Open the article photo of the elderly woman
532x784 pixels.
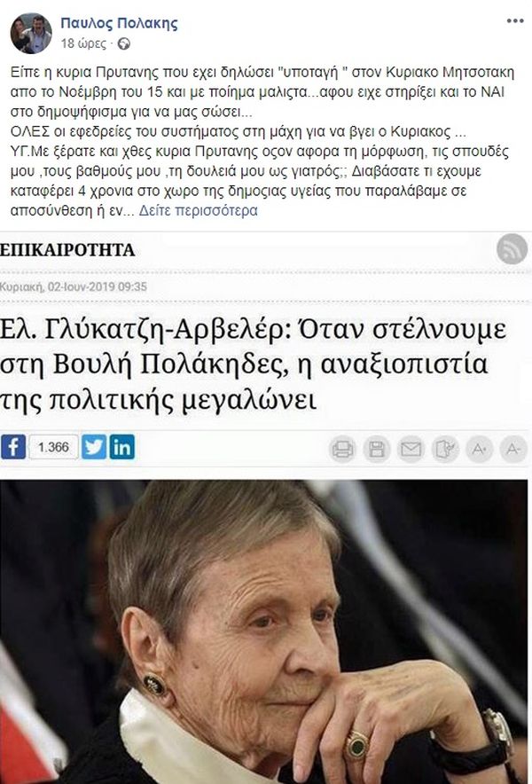point(263,632)
